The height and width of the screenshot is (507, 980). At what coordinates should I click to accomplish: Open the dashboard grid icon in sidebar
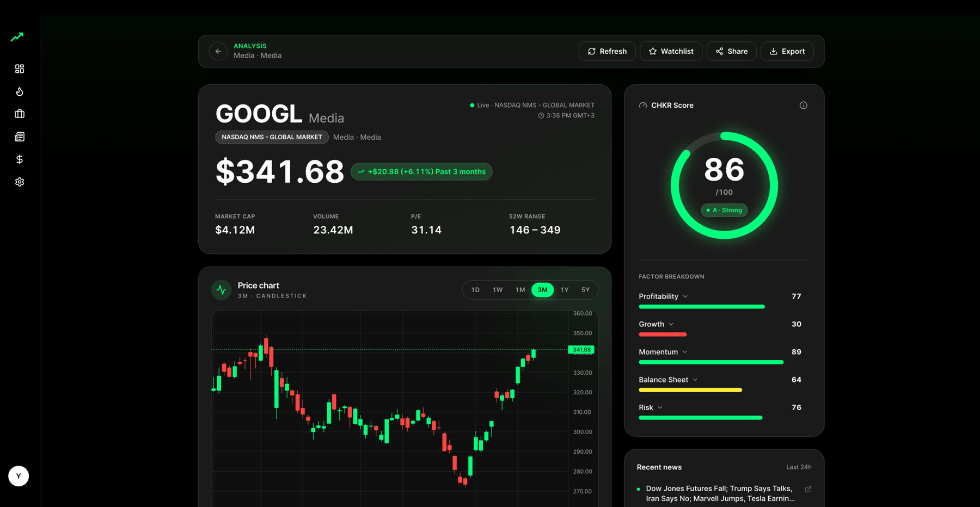pos(20,69)
